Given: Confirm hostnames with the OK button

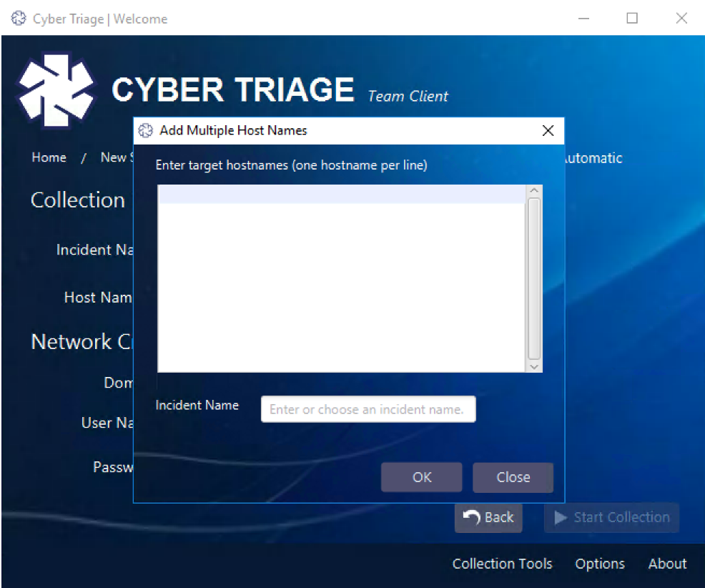Looking at the screenshot, I should pos(421,477).
